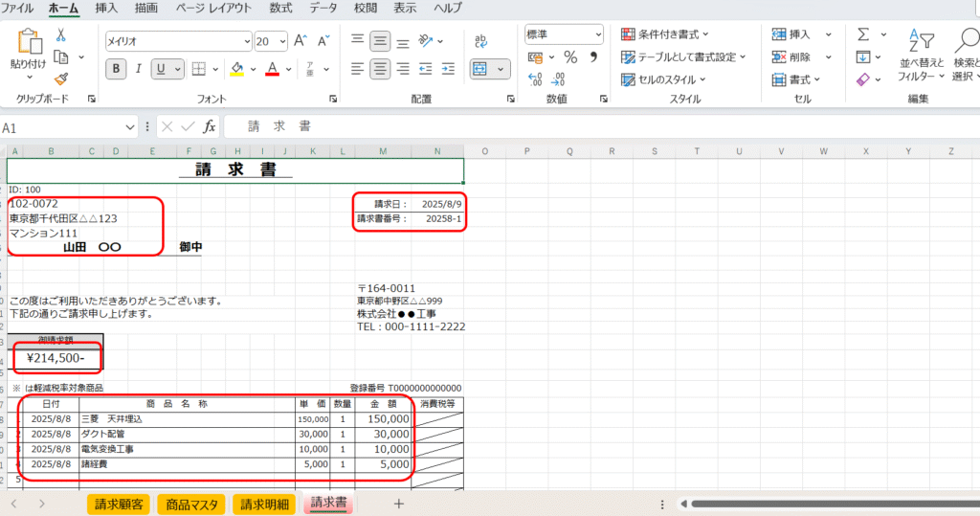Apply the yellow fill color
Viewport: 980px width, 516px height.
pos(236,69)
